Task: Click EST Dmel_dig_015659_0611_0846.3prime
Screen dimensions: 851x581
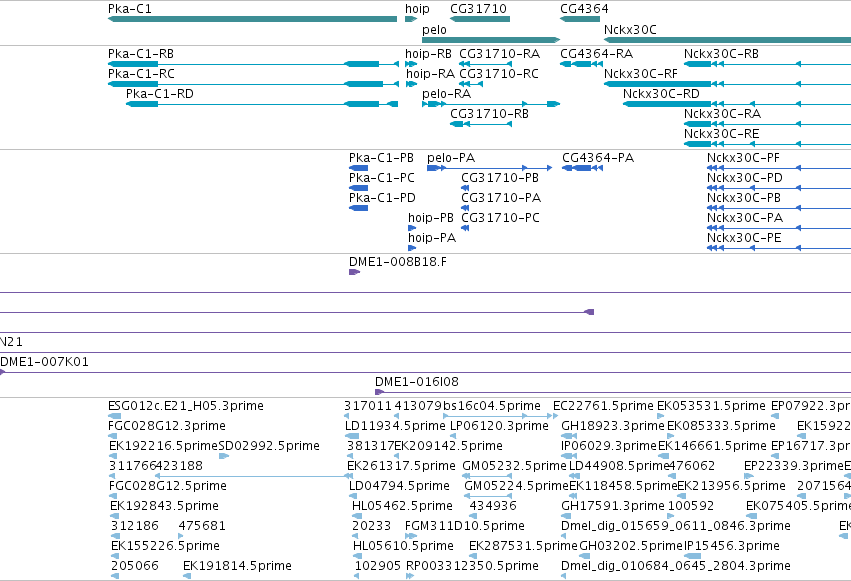Action: (676, 526)
